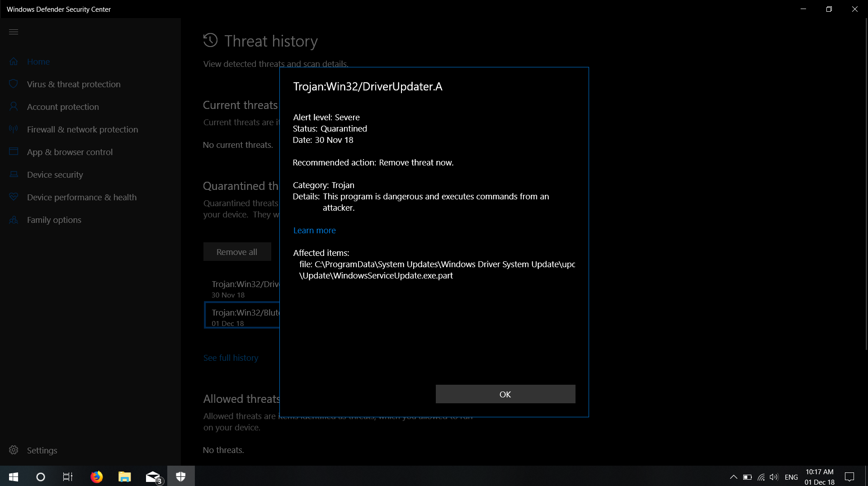Screen dimensions: 868x486
Task: Click 'Recommended action: Remove threat now.' text
Action: pyautogui.click(x=373, y=162)
